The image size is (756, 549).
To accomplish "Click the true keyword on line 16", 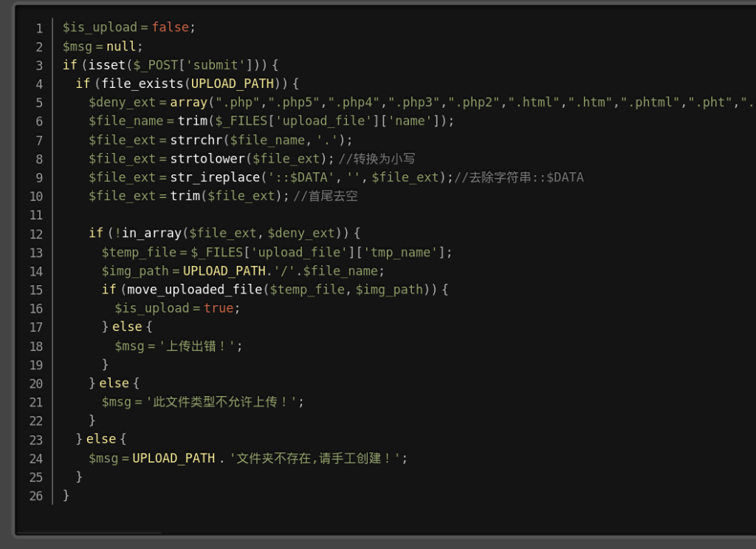I will click(x=219, y=308).
